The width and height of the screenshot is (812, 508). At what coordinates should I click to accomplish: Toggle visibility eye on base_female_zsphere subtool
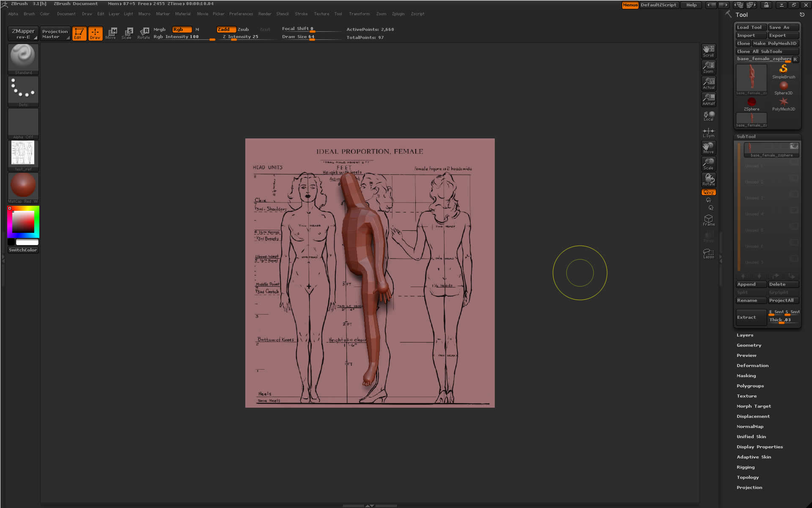[794, 146]
